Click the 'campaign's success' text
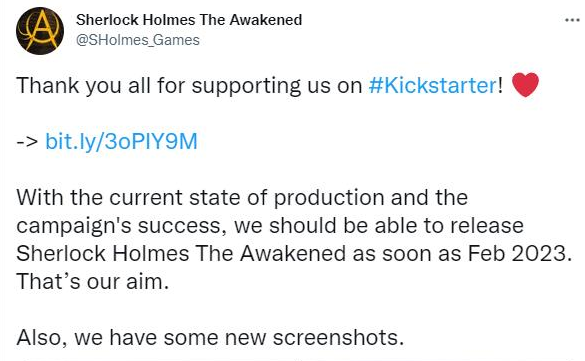This screenshot has width=585, height=361. [122, 226]
